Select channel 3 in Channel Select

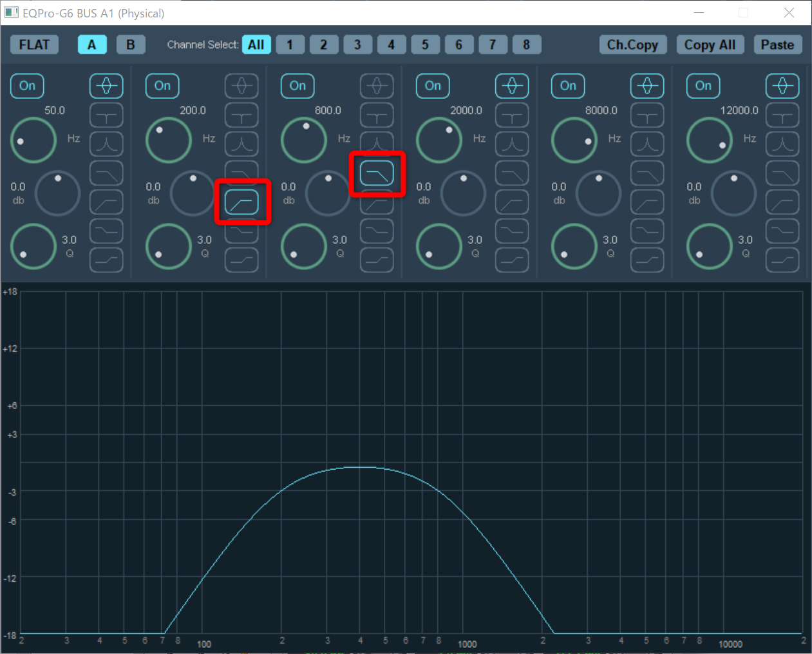357,44
